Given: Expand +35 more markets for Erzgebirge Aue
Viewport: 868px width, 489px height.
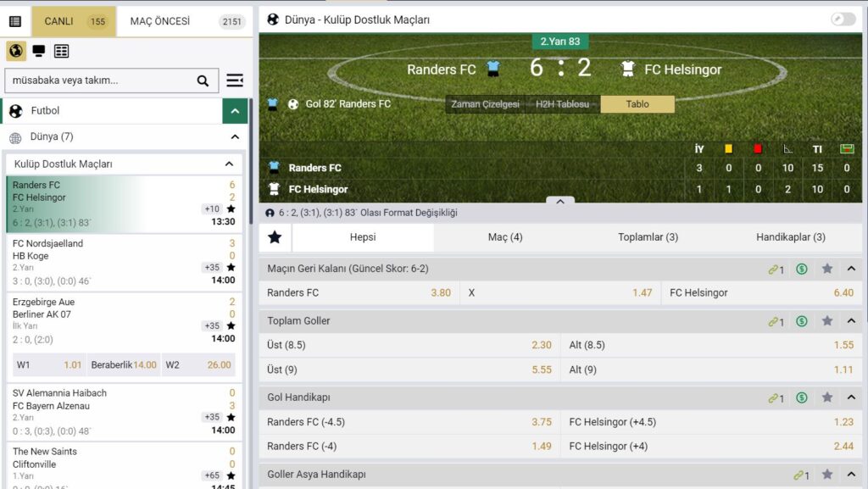Looking at the screenshot, I should [212, 325].
